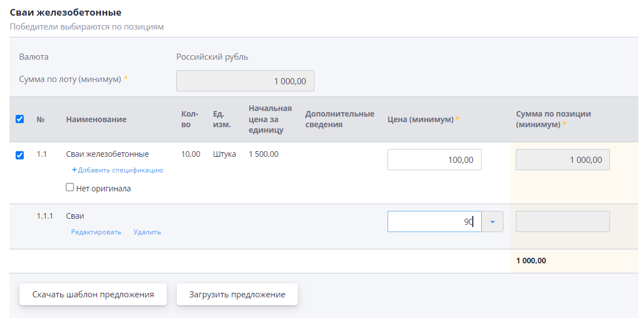This screenshot has width=644, height=318.
Task: Click the plus icon before Добавить спецификацию
Action: tap(74, 170)
